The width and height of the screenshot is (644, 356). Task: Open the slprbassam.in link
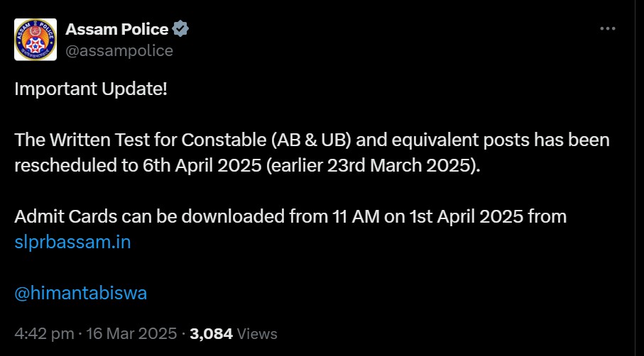point(72,242)
